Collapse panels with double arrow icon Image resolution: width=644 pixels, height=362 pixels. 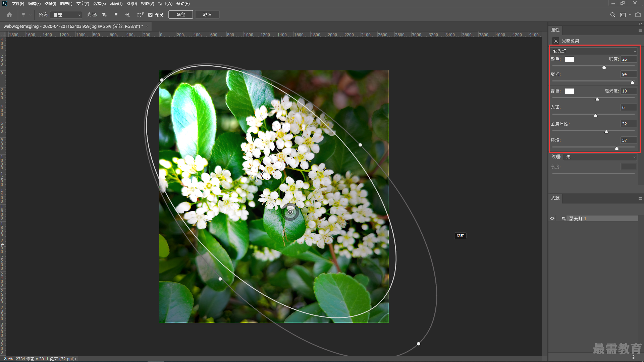click(x=640, y=23)
